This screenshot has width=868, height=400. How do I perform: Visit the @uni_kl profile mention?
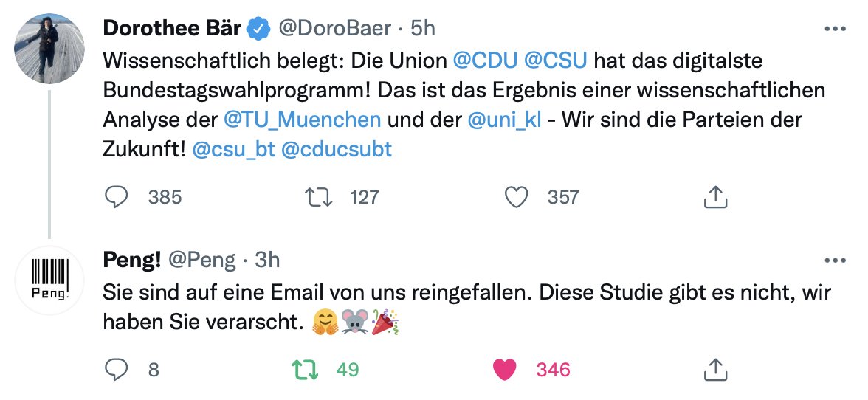tap(504, 119)
